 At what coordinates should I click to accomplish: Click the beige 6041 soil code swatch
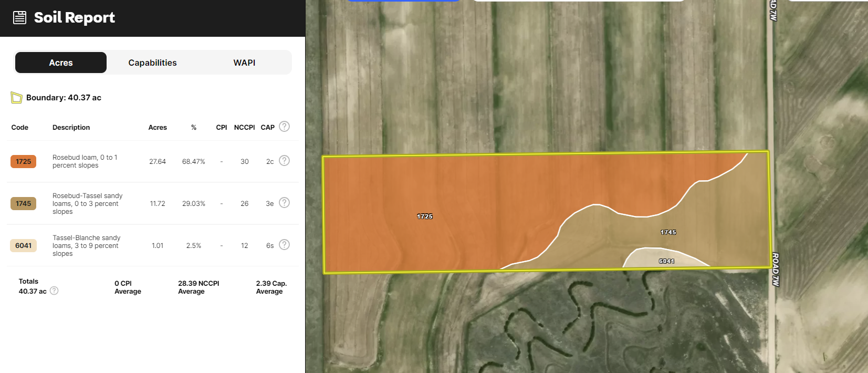23,245
